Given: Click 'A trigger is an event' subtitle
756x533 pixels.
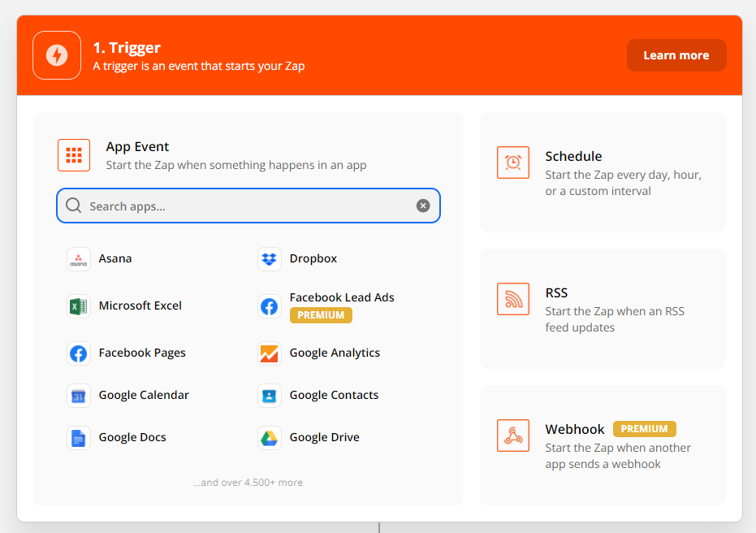Looking at the screenshot, I should click(199, 66).
